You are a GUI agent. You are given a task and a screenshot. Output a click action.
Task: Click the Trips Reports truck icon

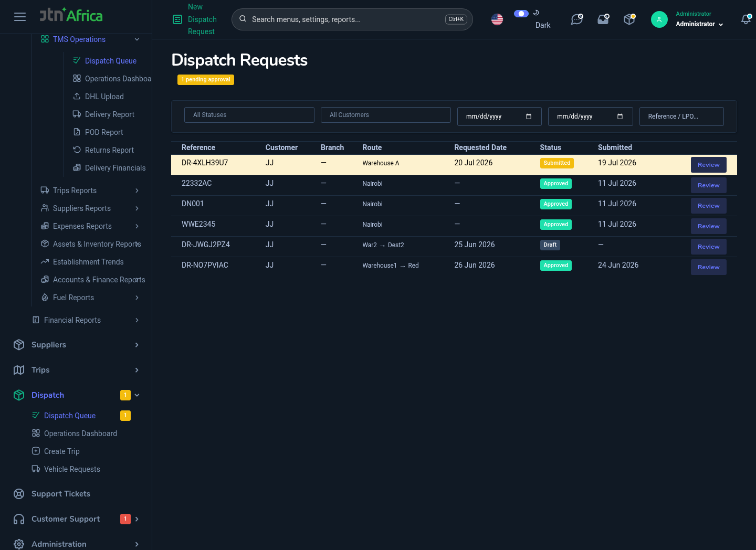[x=45, y=191]
